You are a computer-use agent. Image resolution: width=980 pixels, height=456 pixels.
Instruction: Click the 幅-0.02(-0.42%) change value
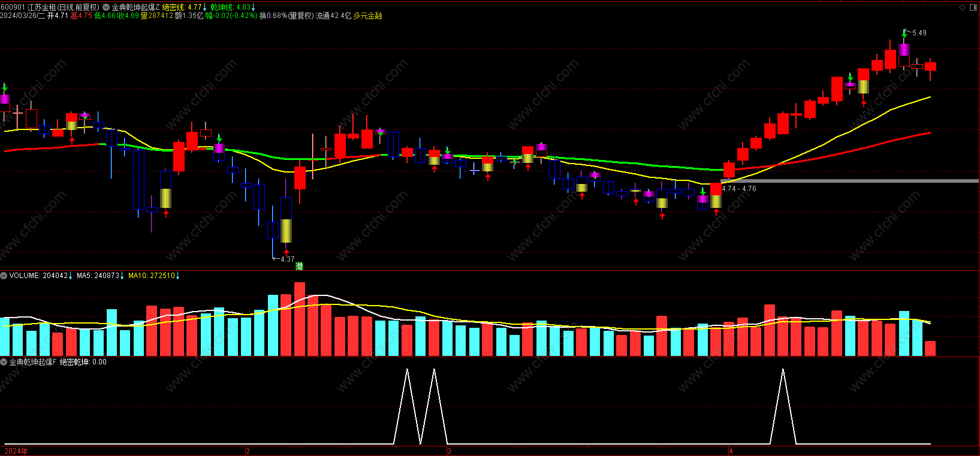[x=231, y=16]
